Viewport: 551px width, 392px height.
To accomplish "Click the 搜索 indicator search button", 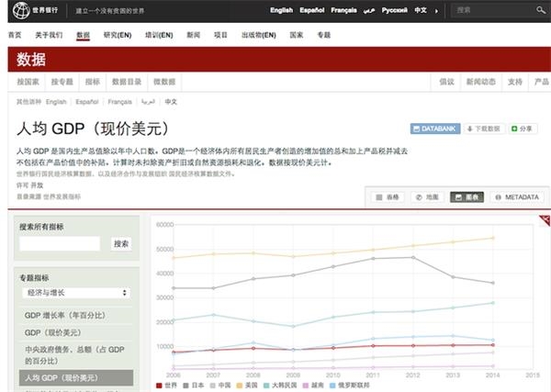I will coord(121,243).
